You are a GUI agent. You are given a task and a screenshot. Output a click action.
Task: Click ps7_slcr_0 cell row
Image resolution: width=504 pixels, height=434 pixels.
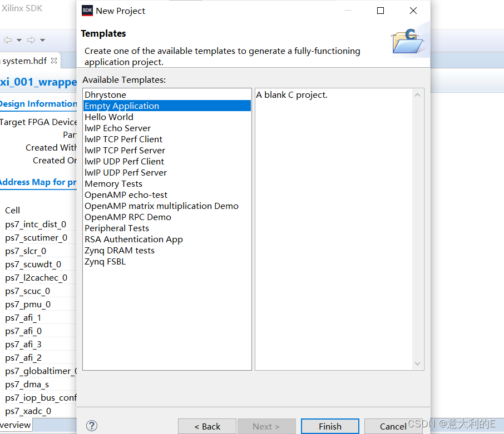26,251
